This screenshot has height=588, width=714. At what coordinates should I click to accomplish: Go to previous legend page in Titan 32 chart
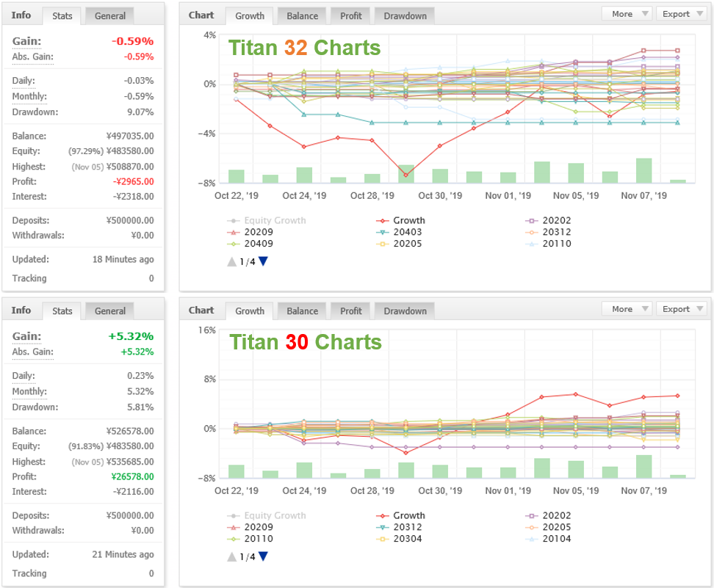[232, 261]
